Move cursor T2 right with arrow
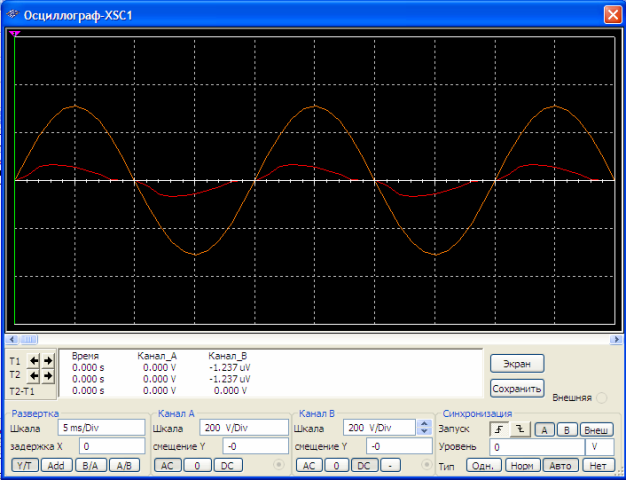This screenshot has width=626, height=480. 48,376
